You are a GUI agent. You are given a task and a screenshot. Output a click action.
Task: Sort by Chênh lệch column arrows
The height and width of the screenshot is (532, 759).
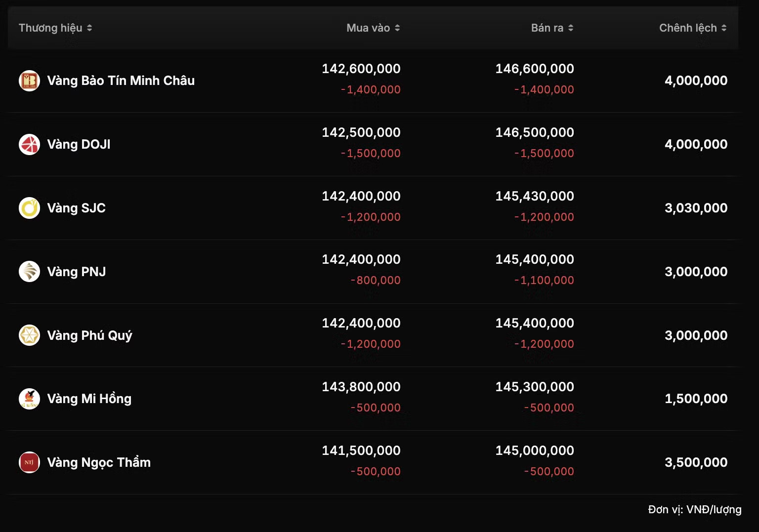click(x=724, y=28)
